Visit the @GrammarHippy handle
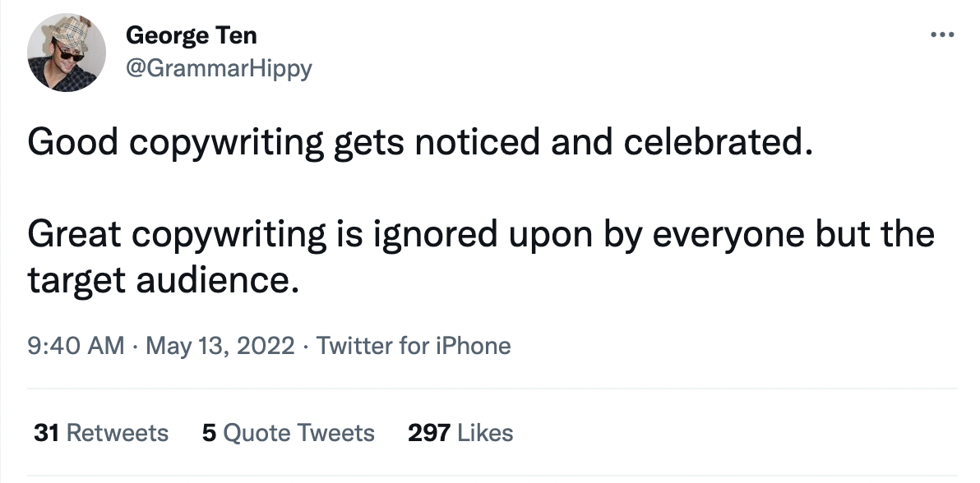 219,67
